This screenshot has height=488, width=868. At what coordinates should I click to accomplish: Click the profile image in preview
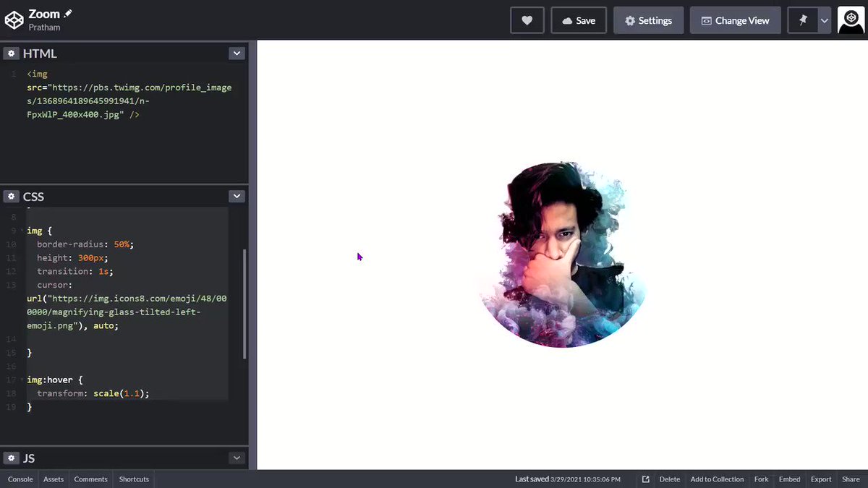tap(561, 254)
